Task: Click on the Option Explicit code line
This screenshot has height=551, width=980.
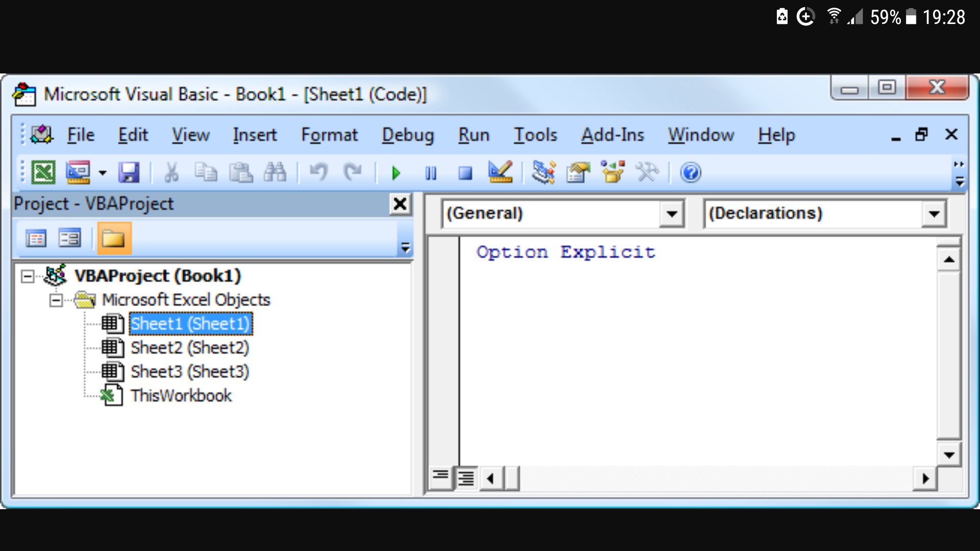Action: (566, 252)
